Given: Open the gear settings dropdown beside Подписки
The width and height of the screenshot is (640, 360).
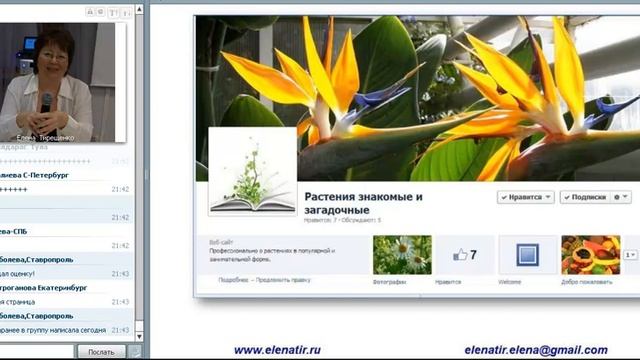Looking at the screenshot, I should pyautogui.click(x=621, y=197).
